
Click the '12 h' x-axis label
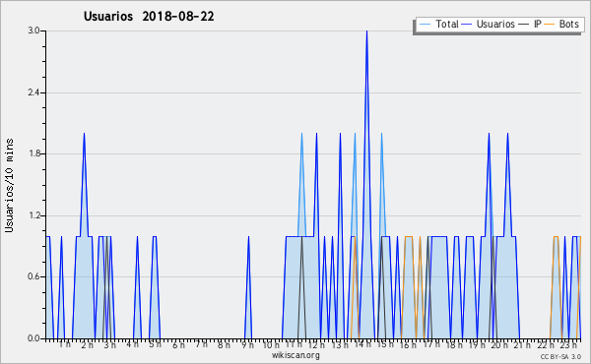coord(316,345)
